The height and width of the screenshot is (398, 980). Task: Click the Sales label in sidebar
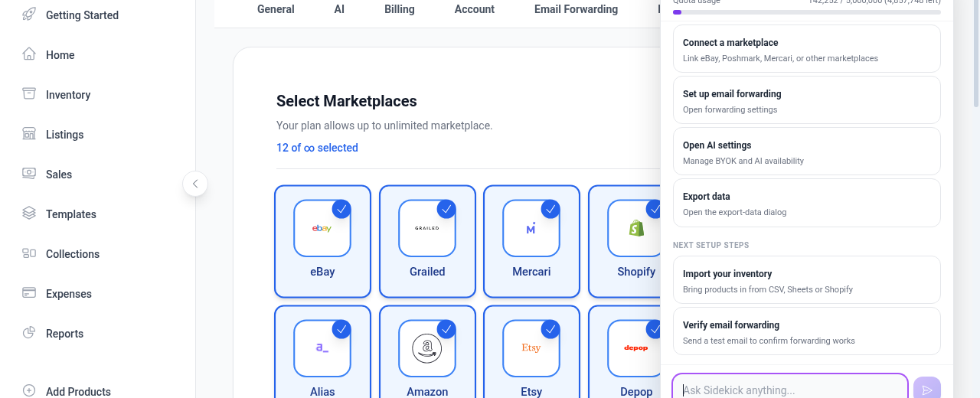click(59, 175)
